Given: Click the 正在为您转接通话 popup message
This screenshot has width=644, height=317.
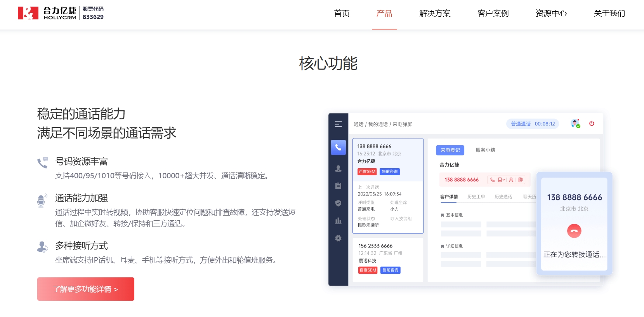Looking at the screenshot, I should tap(575, 254).
